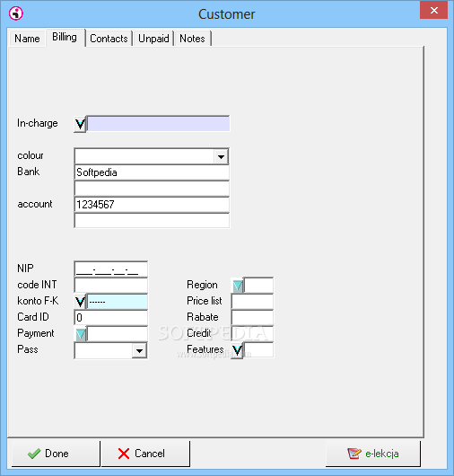Focus the In-charge text field

point(158,124)
